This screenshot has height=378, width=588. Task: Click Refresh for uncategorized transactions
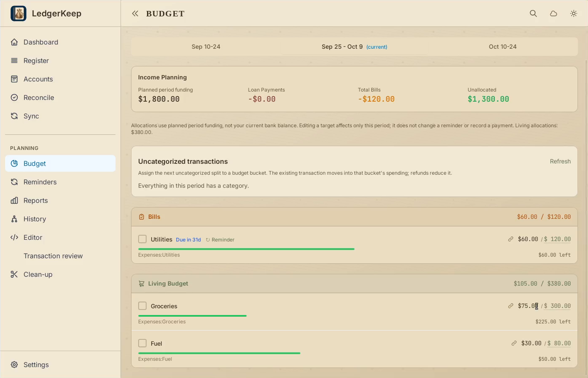coord(560,161)
